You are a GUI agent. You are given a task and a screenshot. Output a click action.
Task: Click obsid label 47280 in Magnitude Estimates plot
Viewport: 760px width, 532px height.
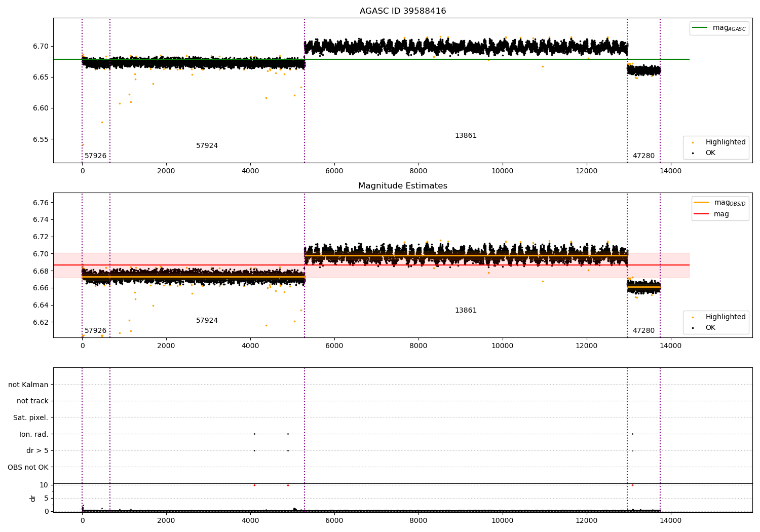coord(643,331)
